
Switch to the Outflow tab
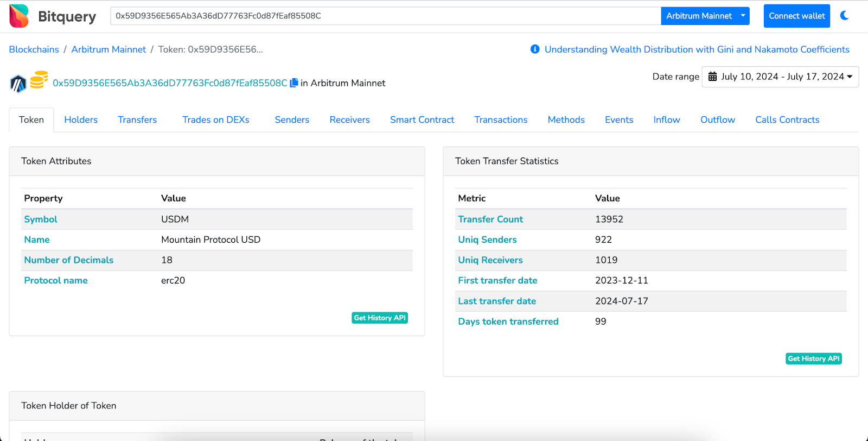click(x=717, y=119)
